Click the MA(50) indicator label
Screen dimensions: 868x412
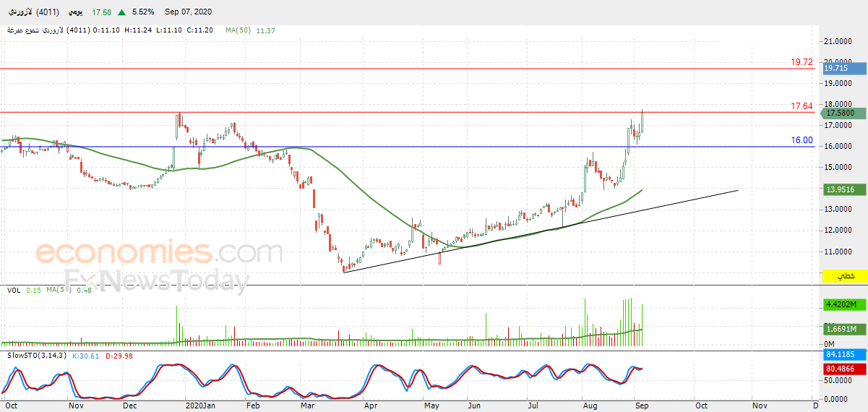(237, 30)
